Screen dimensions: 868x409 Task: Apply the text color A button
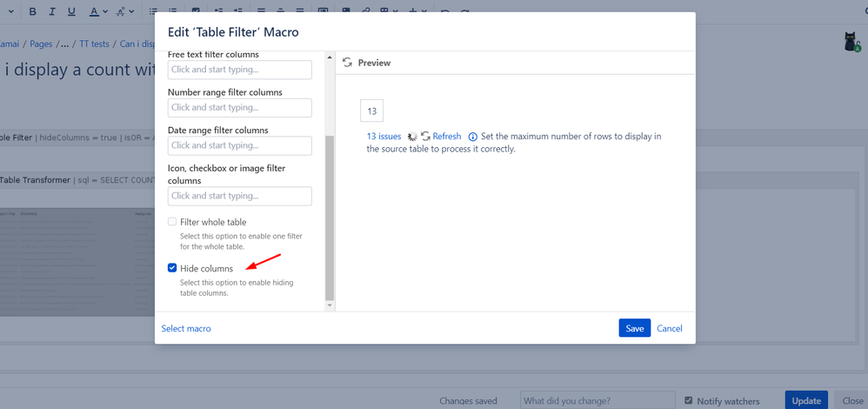coord(94,11)
